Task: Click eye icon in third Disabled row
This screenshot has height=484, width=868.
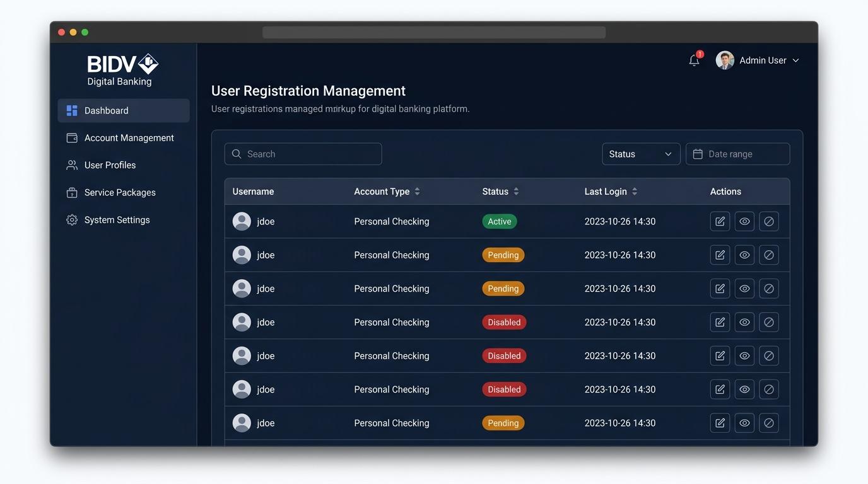Action: (744, 389)
